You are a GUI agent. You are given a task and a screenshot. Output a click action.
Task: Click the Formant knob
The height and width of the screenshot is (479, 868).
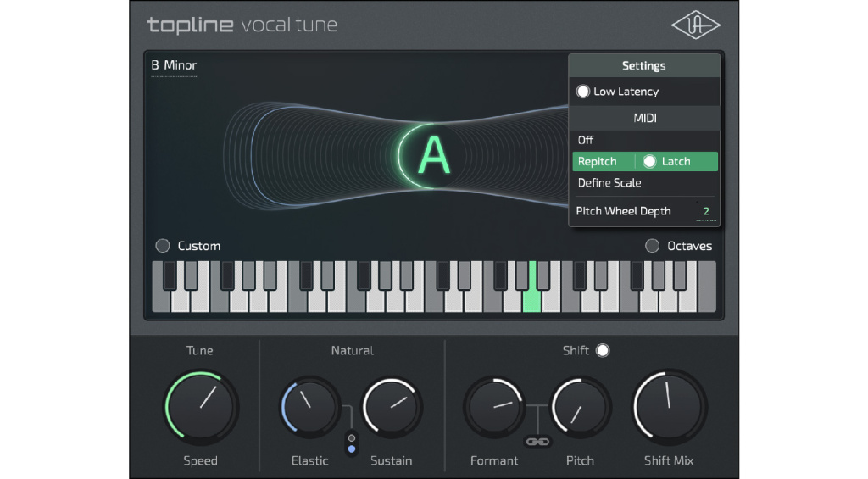(494, 407)
